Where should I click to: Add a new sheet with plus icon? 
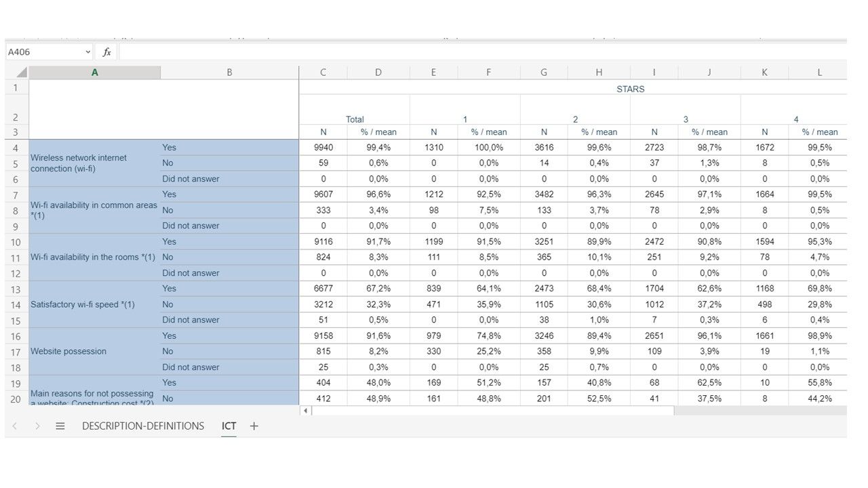click(254, 426)
